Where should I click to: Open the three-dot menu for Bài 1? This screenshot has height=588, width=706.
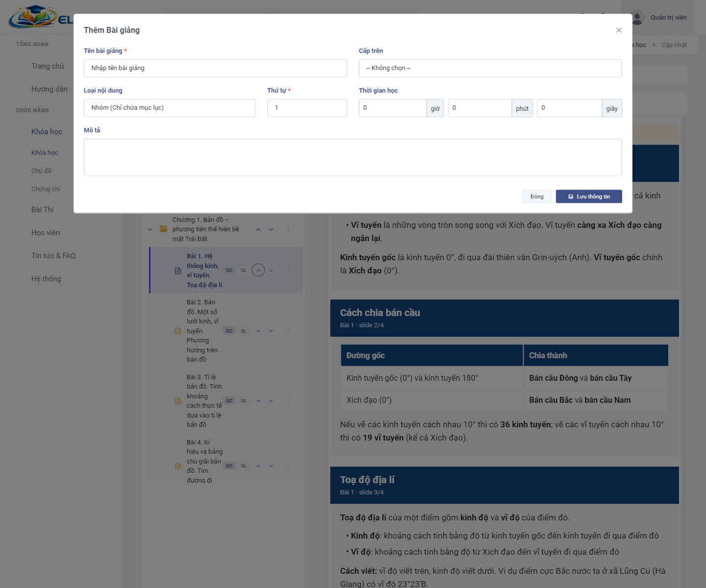pos(288,270)
